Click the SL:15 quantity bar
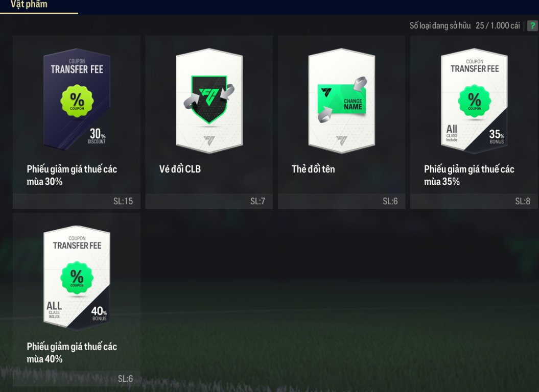Viewport: 539px width, 392px height. point(77,201)
